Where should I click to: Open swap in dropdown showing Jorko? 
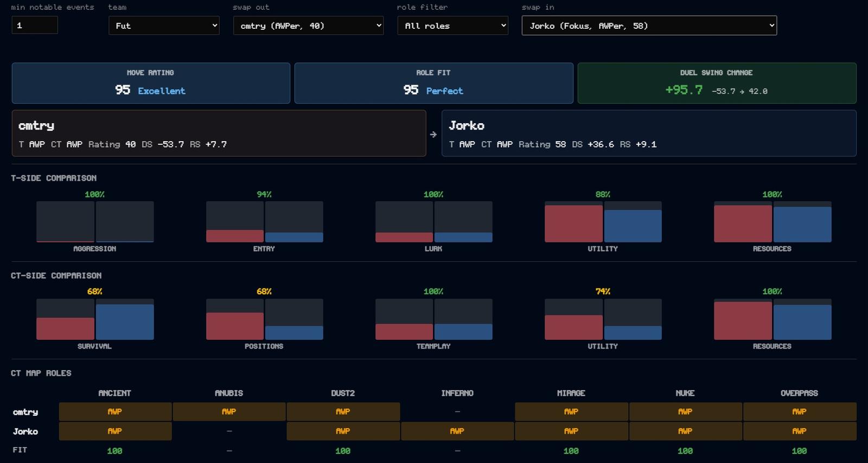649,26
